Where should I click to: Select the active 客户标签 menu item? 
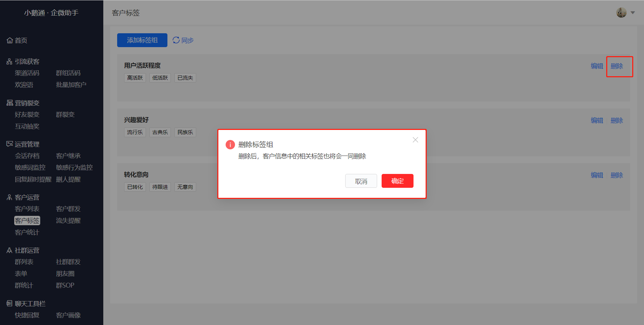pyautogui.click(x=27, y=221)
